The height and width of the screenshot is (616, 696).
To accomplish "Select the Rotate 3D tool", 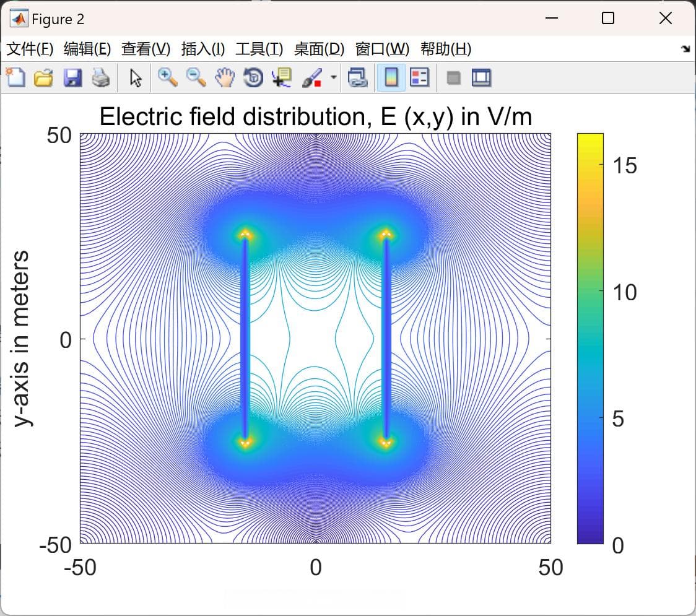I will coord(253,77).
